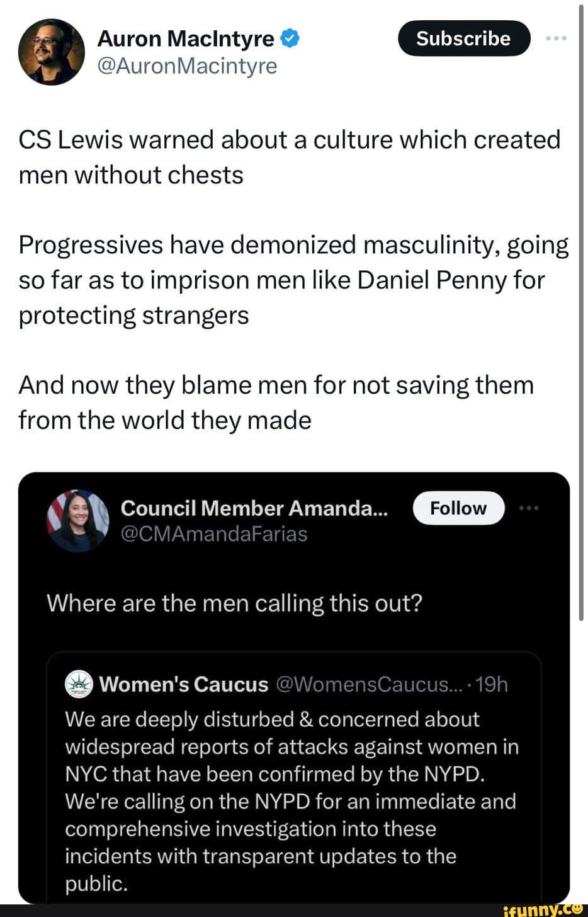Screen dimensions: 588x917
Task: Follow Council Member Amanda Farias
Action: pyautogui.click(x=458, y=508)
